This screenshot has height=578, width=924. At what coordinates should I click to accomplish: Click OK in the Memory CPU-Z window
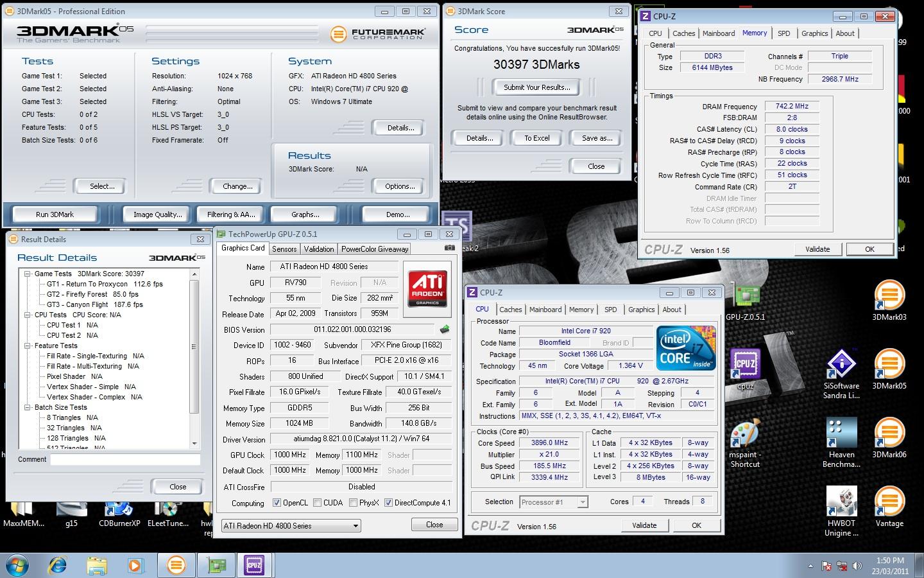point(869,249)
